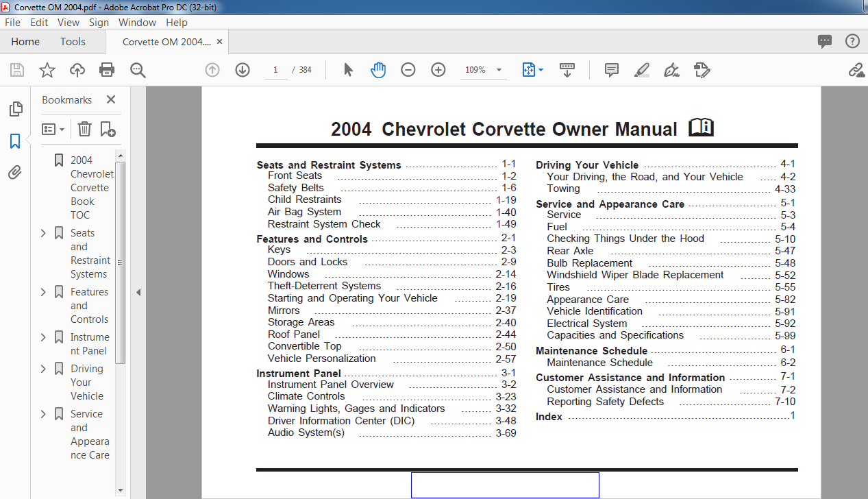The height and width of the screenshot is (499, 868).
Task: Expand Service and Appearance Care bookmark
Action: (x=43, y=414)
